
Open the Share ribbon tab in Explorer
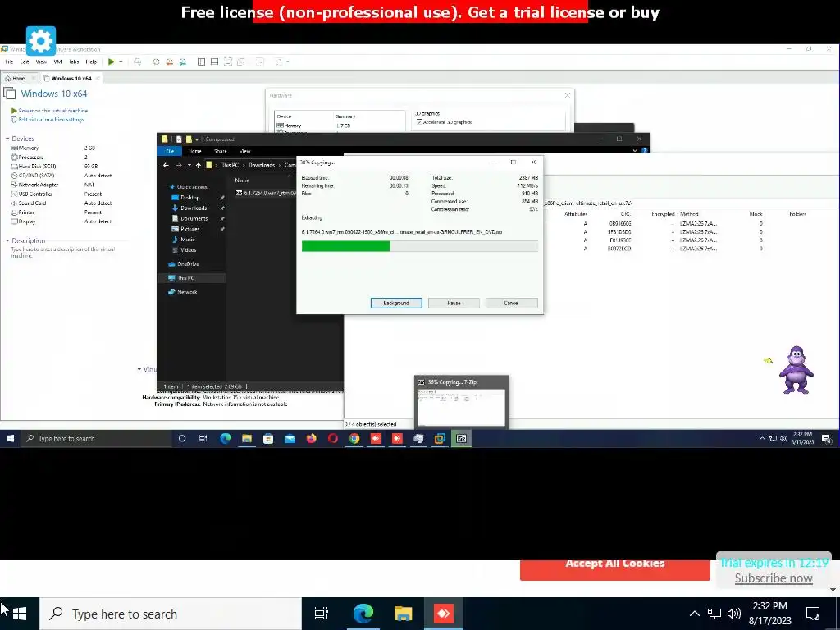click(x=220, y=151)
